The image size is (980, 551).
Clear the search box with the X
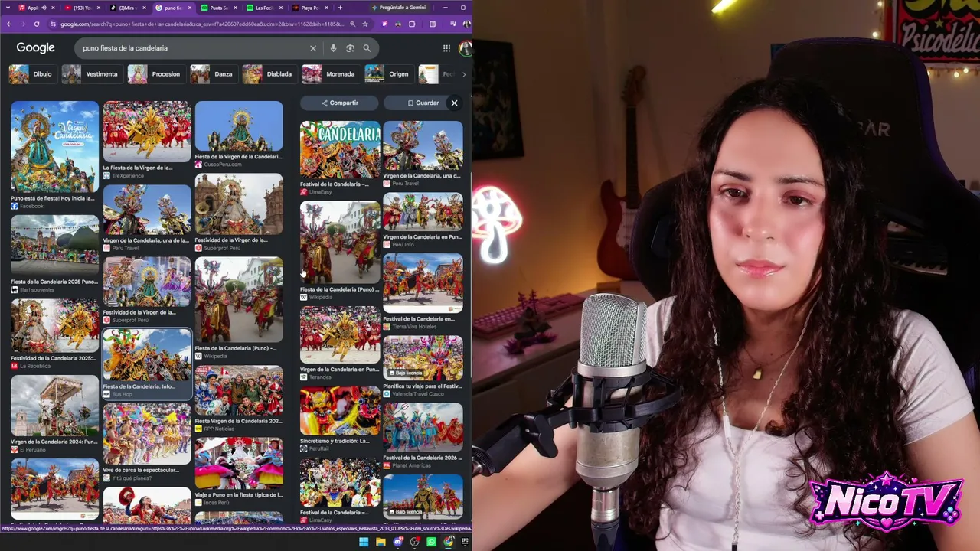[x=312, y=48]
